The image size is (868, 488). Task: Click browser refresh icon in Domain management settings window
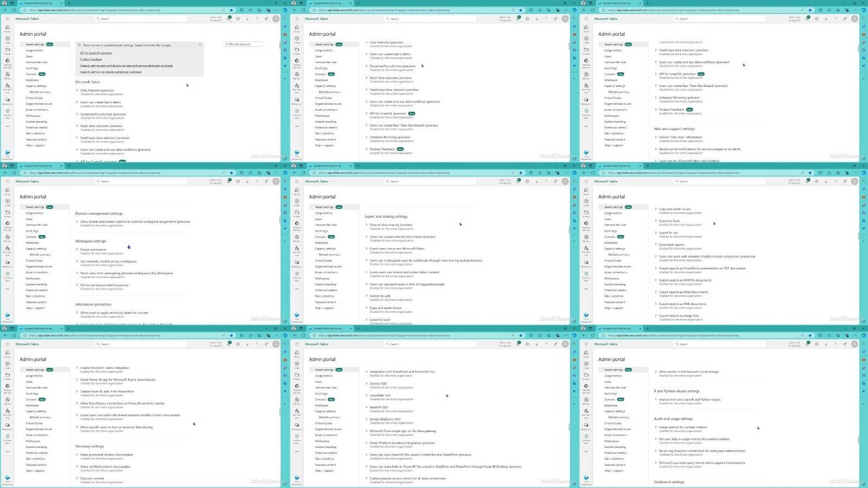(14, 173)
